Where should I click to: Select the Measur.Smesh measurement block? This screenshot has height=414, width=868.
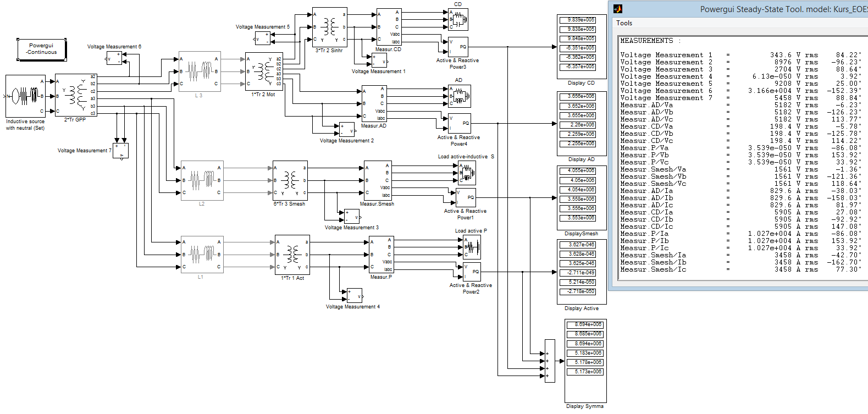point(378,180)
